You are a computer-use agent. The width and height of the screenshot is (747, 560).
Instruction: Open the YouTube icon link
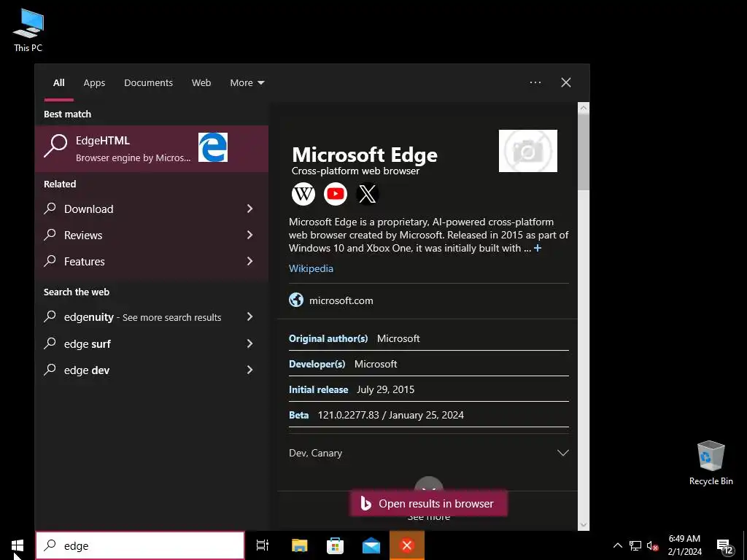coord(336,194)
